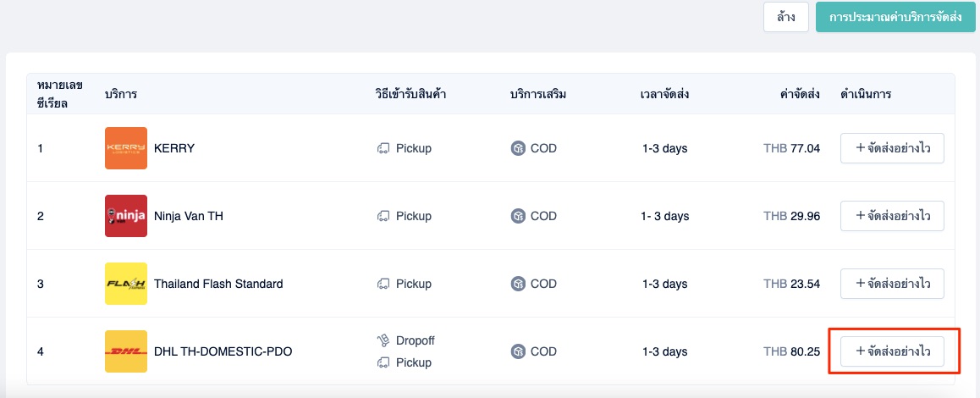Click the Pickup truck icon for KERRY
This screenshot has width=980, height=398.
pyautogui.click(x=383, y=148)
